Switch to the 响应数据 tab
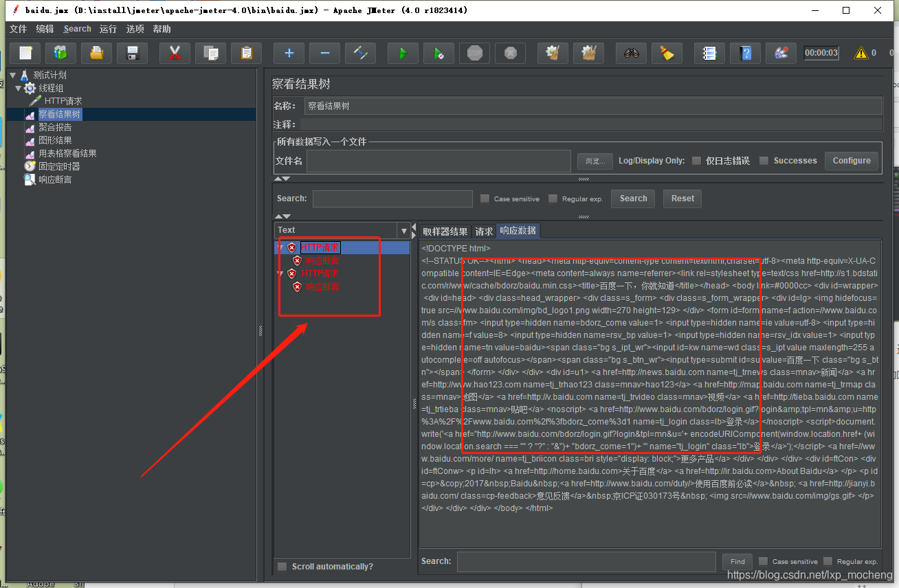This screenshot has width=899, height=588. 518,231
